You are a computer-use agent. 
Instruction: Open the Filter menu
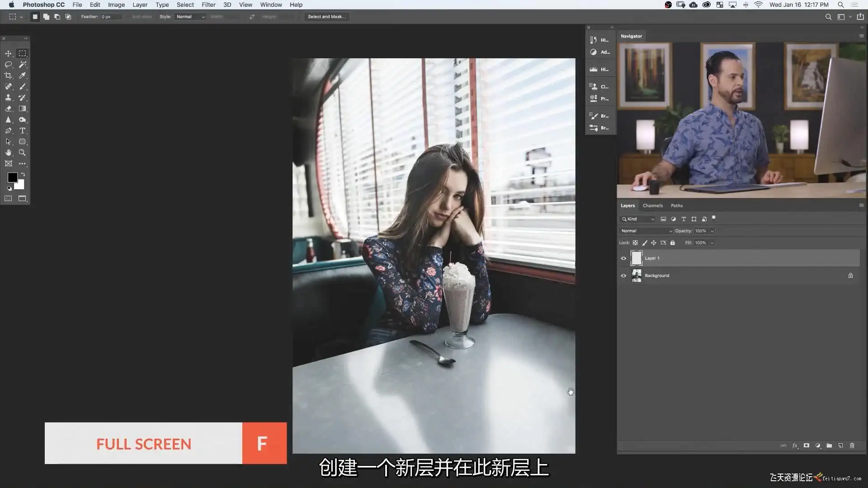pyautogui.click(x=208, y=5)
